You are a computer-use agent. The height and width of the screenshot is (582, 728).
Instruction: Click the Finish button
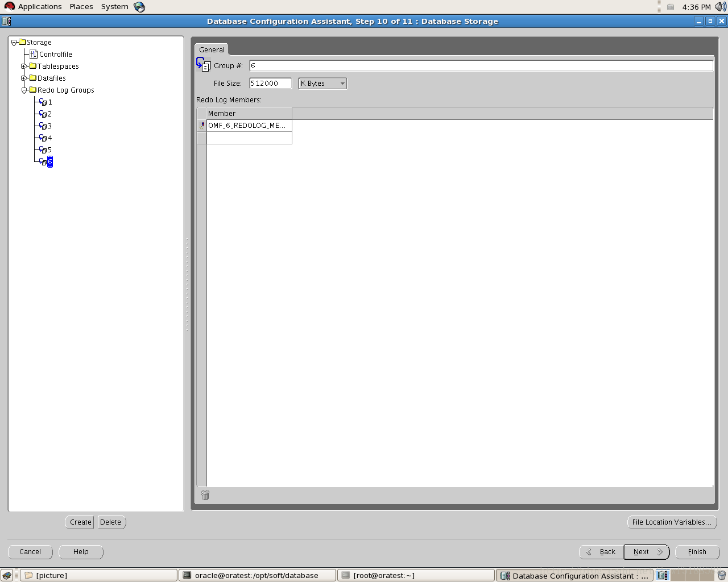(x=697, y=552)
